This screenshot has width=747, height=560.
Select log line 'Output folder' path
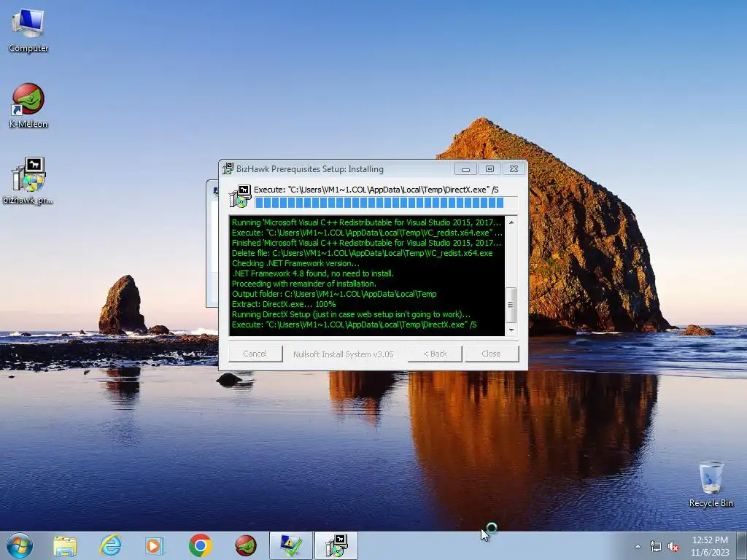click(x=334, y=294)
